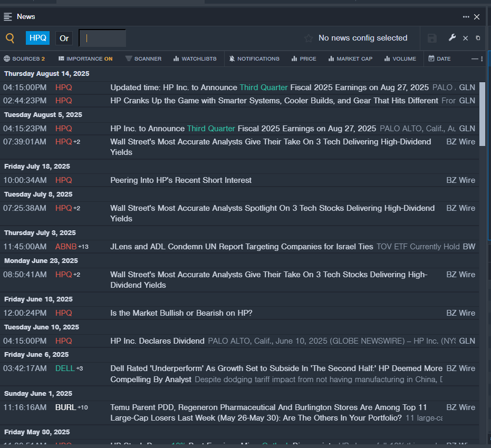Open the Price filter

tap(304, 59)
